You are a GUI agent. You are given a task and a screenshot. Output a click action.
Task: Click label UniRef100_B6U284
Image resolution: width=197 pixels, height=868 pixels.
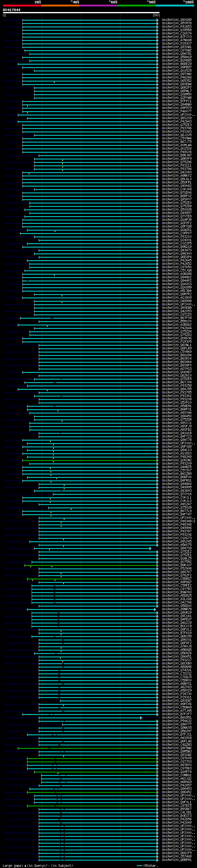[177, 355]
